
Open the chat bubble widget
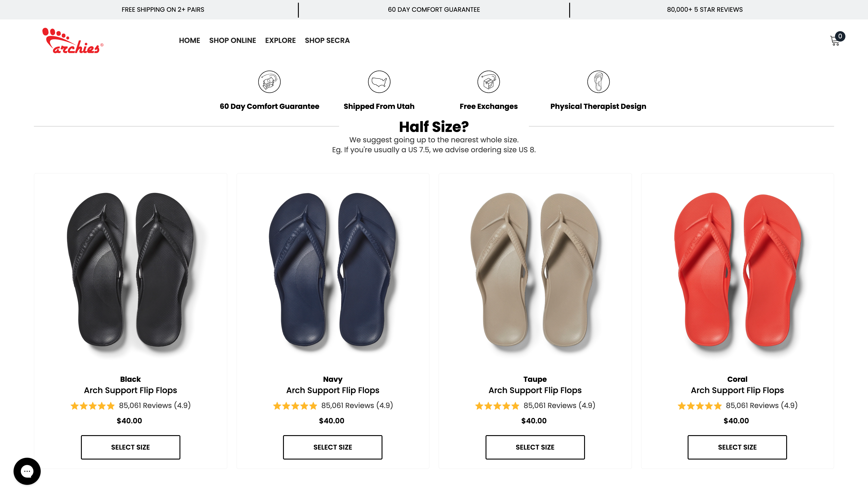[27, 471]
